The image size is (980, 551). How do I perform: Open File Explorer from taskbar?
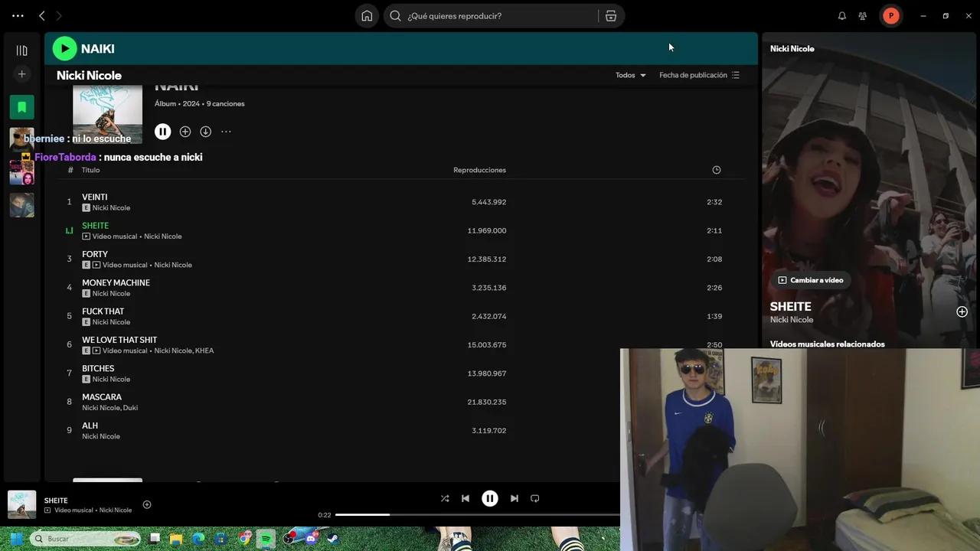176,539
